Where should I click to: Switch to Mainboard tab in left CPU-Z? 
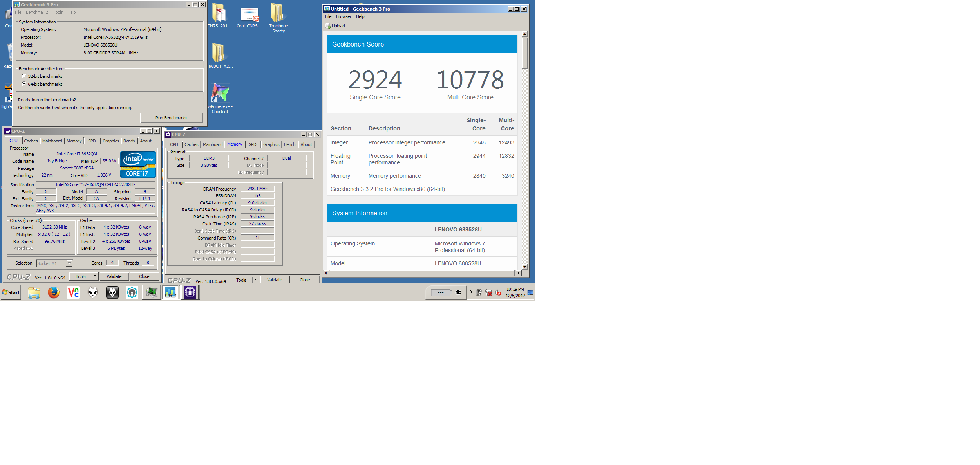[x=52, y=141]
